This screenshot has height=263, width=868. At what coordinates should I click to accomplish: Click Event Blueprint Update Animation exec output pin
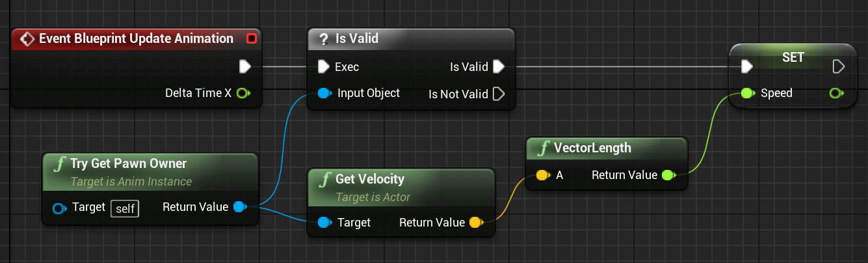pos(245,66)
